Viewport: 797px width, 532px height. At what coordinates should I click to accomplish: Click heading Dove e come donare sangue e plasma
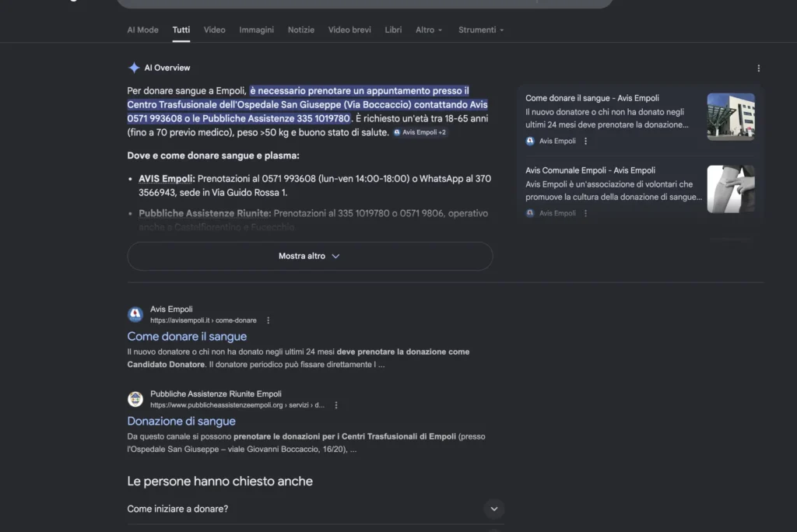[213, 156]
